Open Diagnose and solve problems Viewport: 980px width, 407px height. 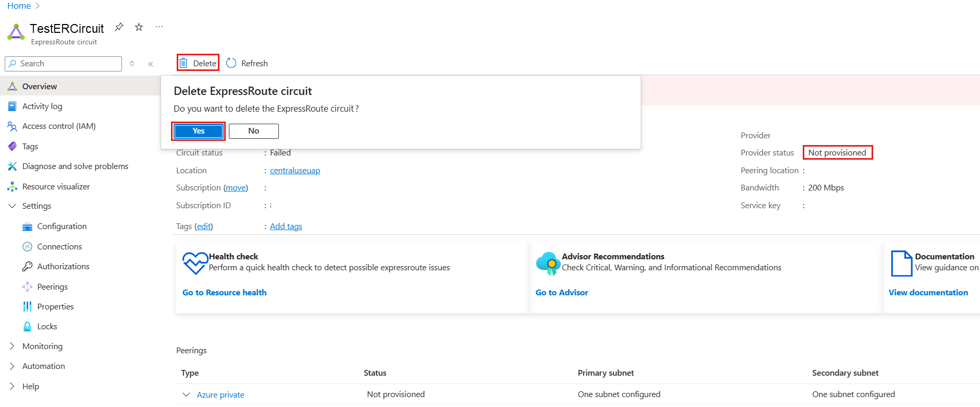coord(75,166)
